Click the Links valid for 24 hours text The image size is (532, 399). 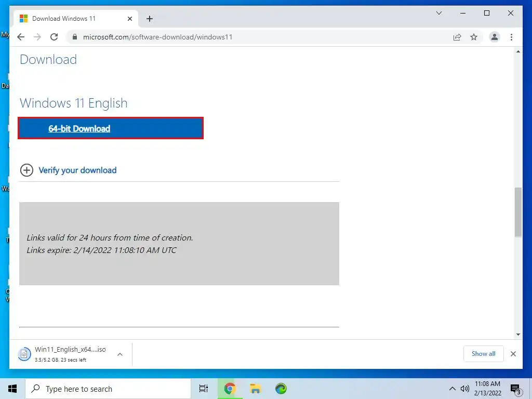point(110,237)
